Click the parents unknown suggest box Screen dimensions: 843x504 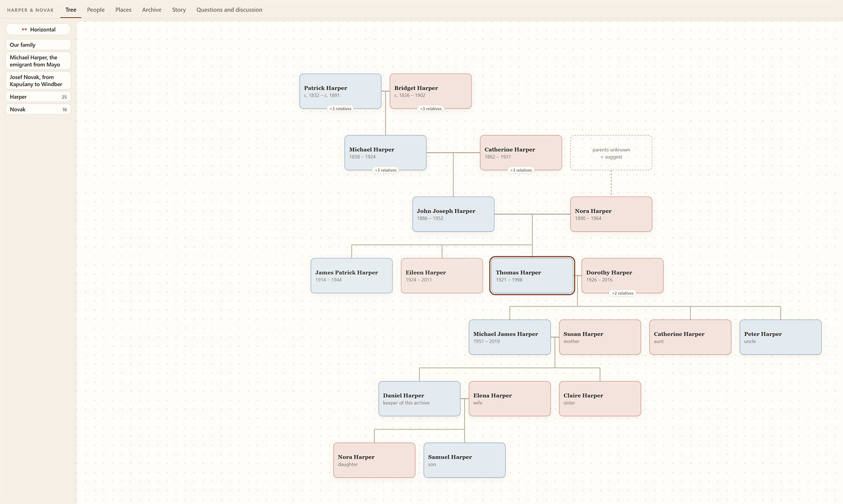(x=611, y=153)
